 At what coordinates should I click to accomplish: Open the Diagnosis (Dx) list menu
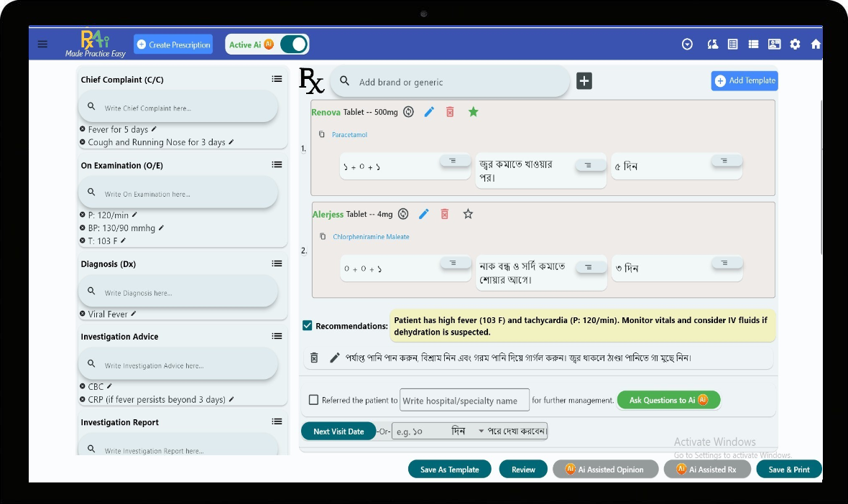[x=277, y=263]
